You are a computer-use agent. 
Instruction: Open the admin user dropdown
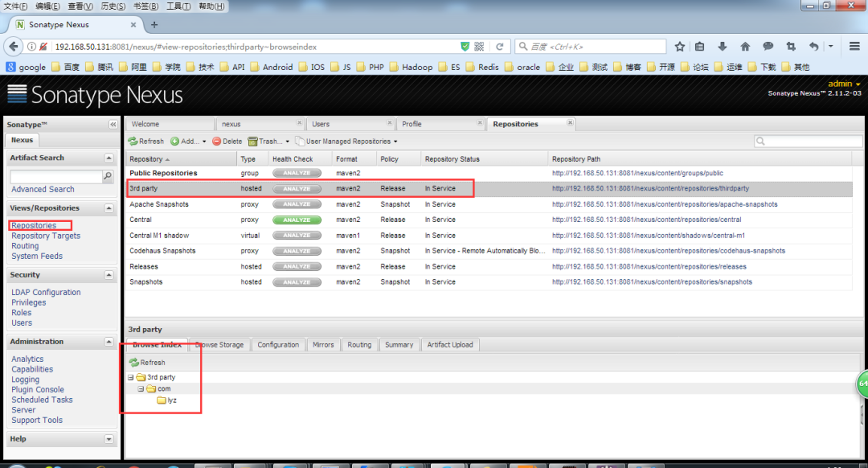tap(844, 84)
